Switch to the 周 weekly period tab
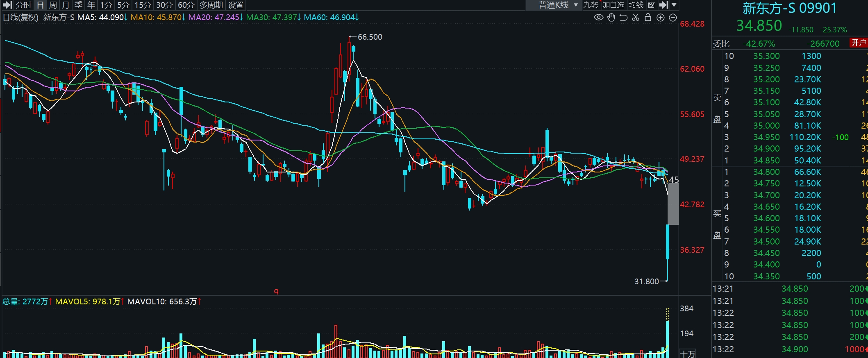This screenshot has width=868, height=358. [53, 5]
